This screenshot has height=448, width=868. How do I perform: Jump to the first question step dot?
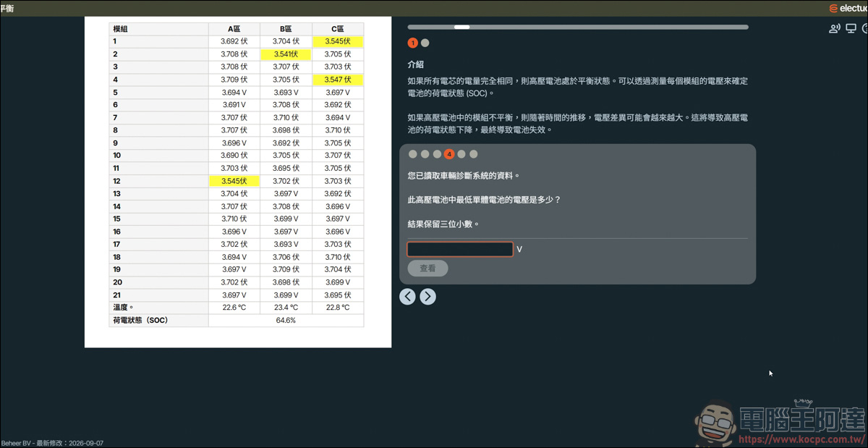click(412, 154)
